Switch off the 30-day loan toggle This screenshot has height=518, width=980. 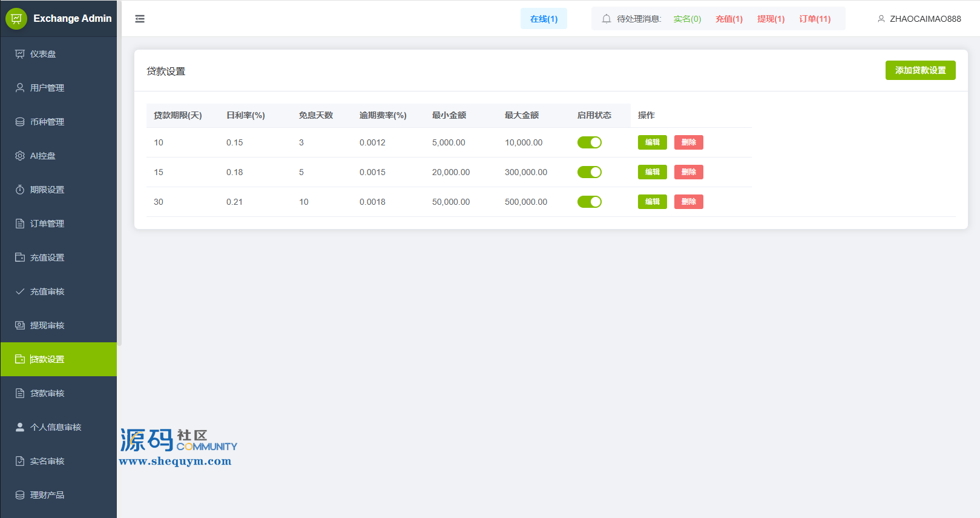(x=589, y=202)
